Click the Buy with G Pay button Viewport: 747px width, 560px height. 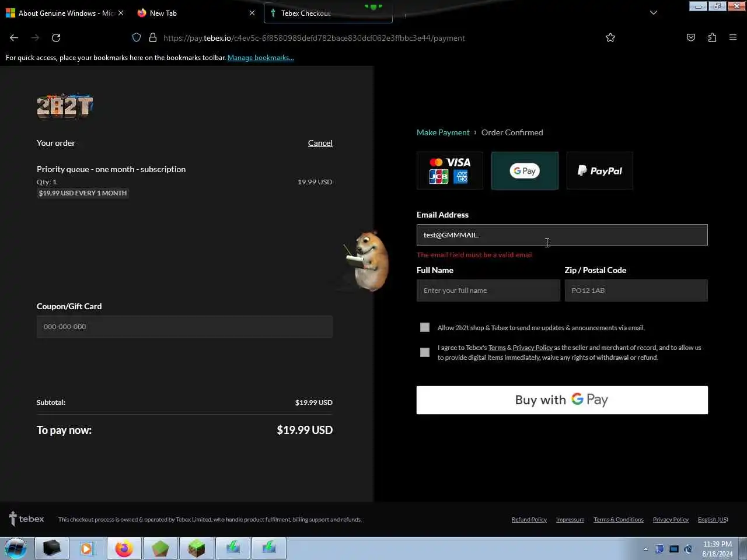[x=562, y=400]
